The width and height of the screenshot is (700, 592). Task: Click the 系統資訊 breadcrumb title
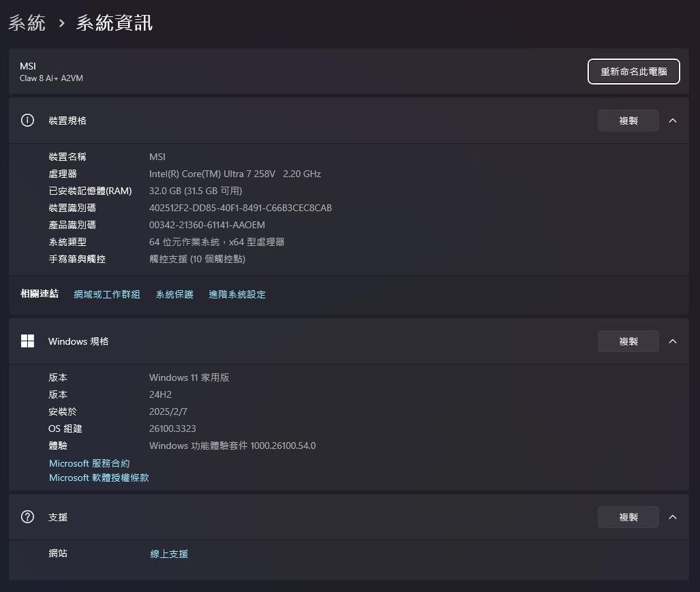tap(115, 22)
